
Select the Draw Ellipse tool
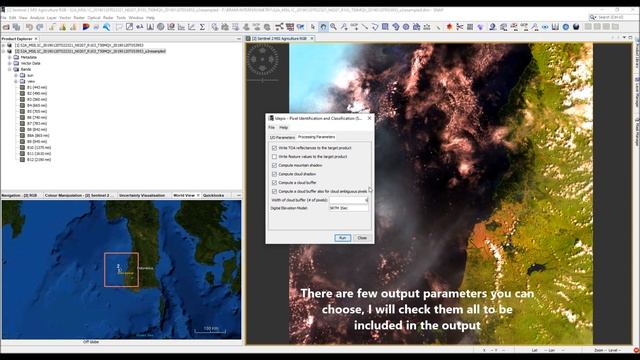pos(406,27)
